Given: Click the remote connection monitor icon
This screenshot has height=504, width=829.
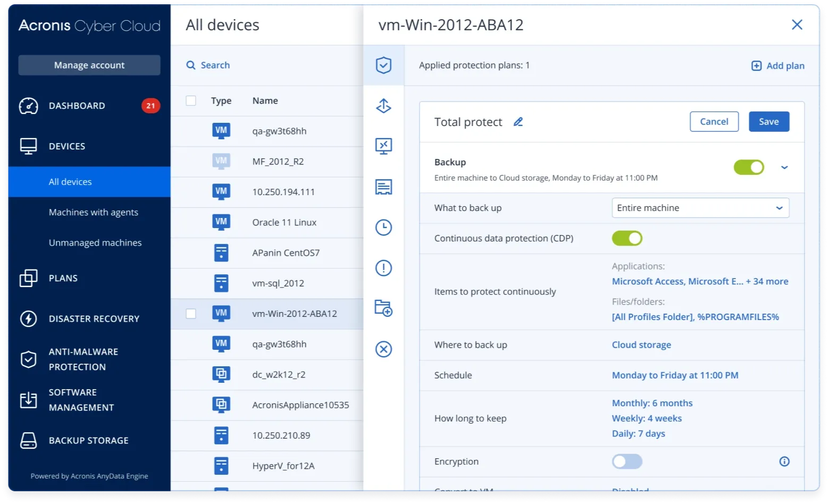Looking at the screenshot, I should pyautogui.click(x=383, y=146).
